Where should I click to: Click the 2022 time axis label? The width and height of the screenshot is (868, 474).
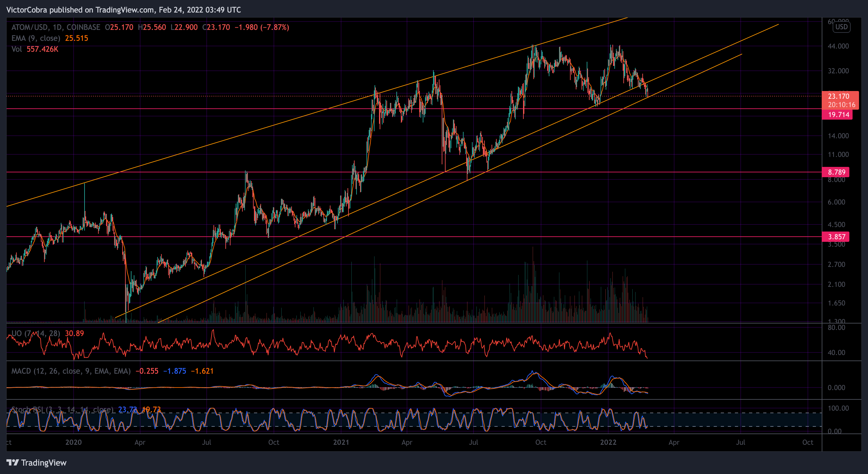pos(608,442)
